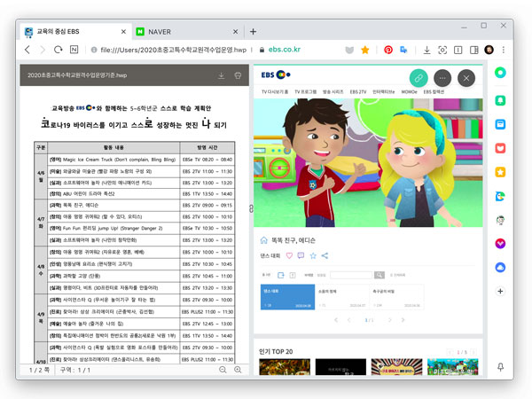
Task: Zoom in on the document viewer
Action: click(x=239, y=369)
